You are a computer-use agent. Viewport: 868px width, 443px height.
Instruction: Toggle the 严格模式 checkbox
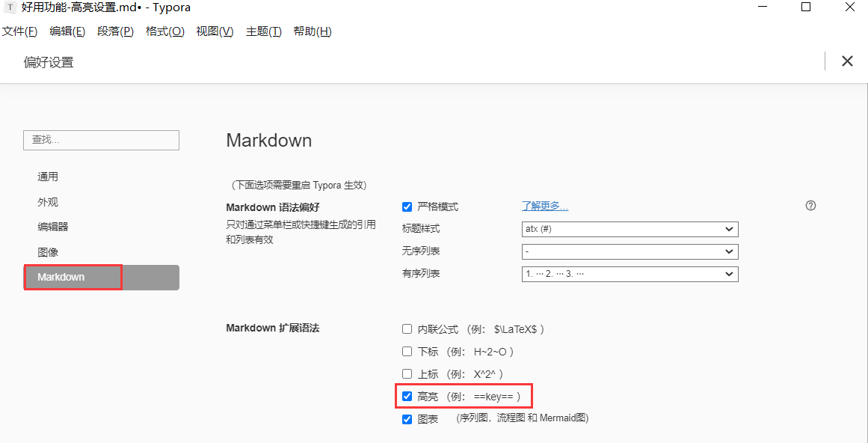click(407, 207)
